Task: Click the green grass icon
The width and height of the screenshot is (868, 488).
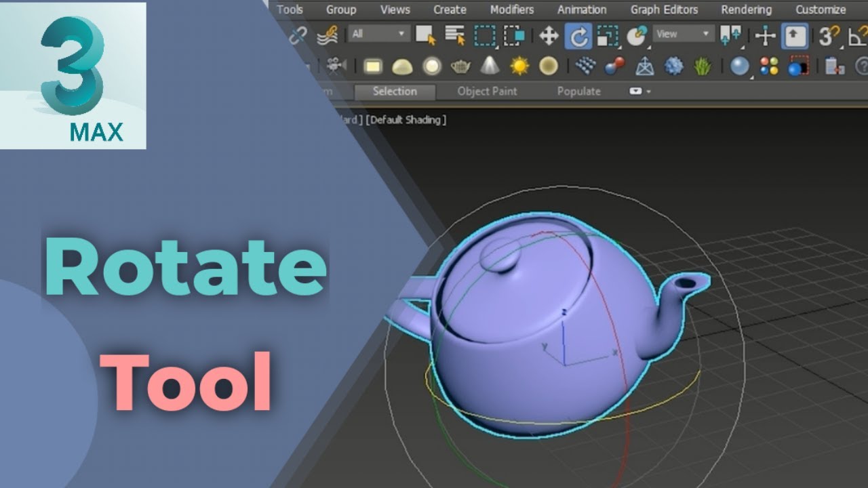Action: [703, 66]
